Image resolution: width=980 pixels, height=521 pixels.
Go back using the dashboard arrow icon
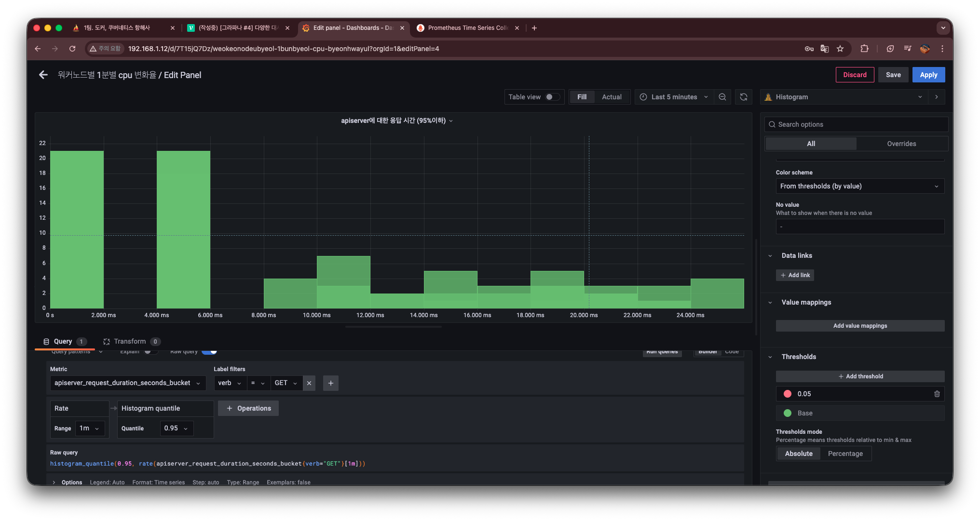(x=43, y=75)
